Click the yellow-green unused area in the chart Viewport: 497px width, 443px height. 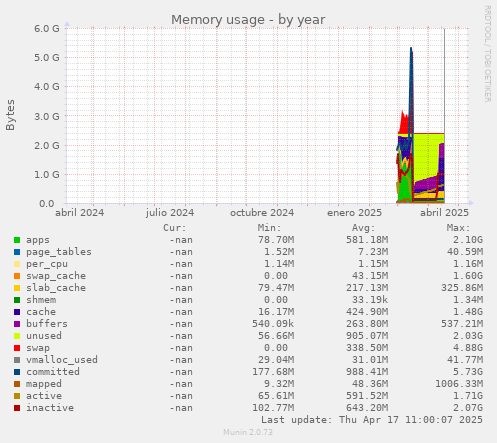428,155
